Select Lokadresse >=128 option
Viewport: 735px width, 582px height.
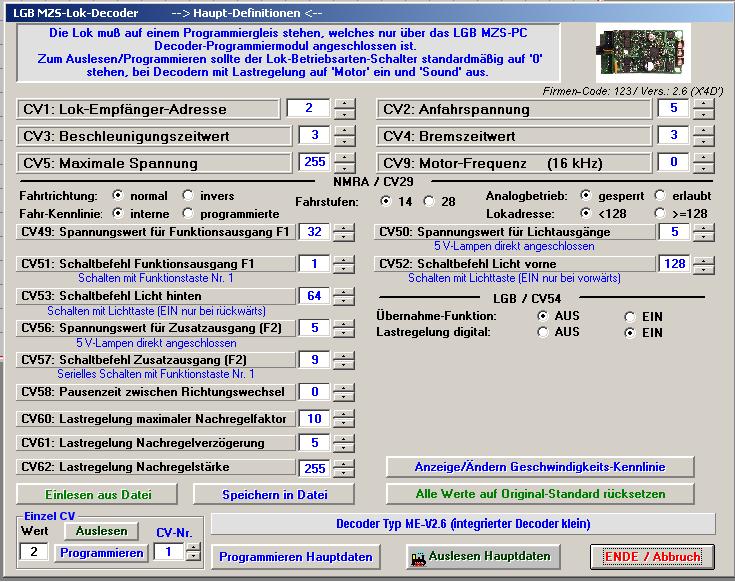click(660, 213)
